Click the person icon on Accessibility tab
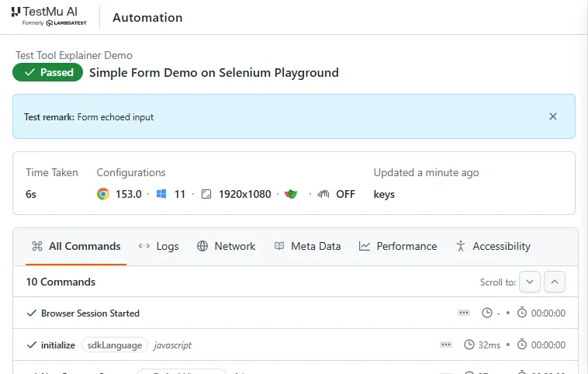The width and height of the screenshot is (588, 374). point(461,246)
